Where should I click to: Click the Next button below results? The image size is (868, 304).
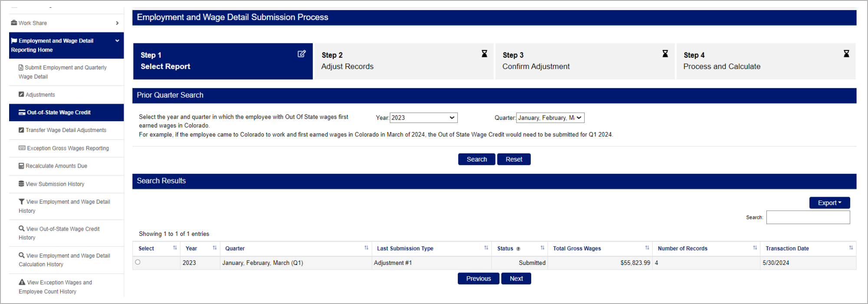click(516, 279)
